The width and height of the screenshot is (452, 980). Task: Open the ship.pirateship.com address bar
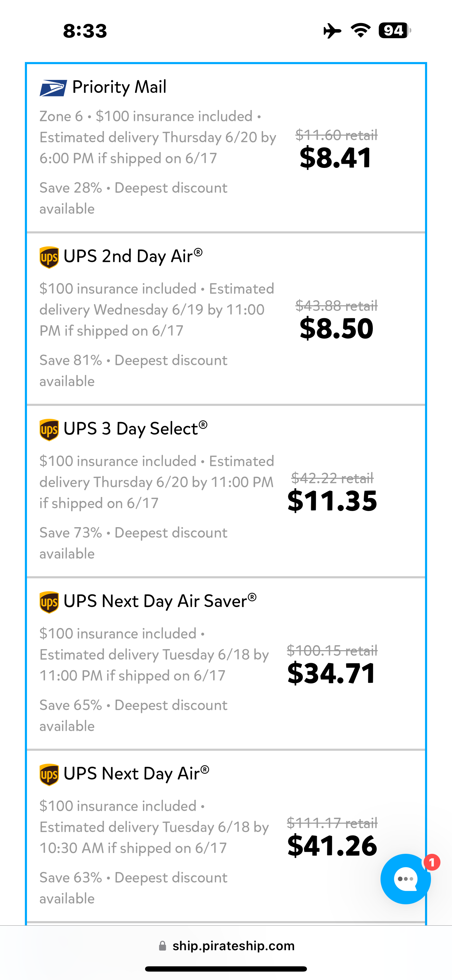226,946
